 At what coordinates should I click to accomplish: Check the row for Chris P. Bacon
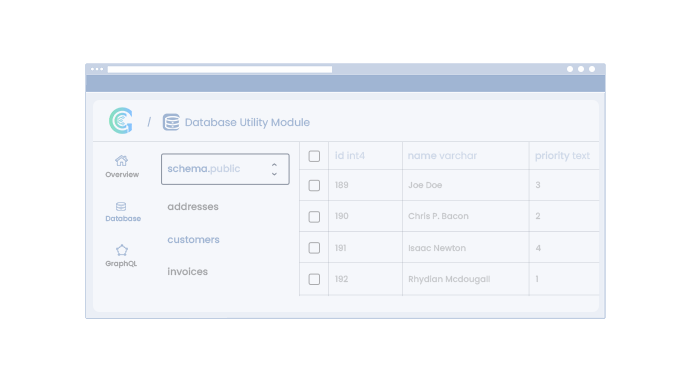click(314, 217)
